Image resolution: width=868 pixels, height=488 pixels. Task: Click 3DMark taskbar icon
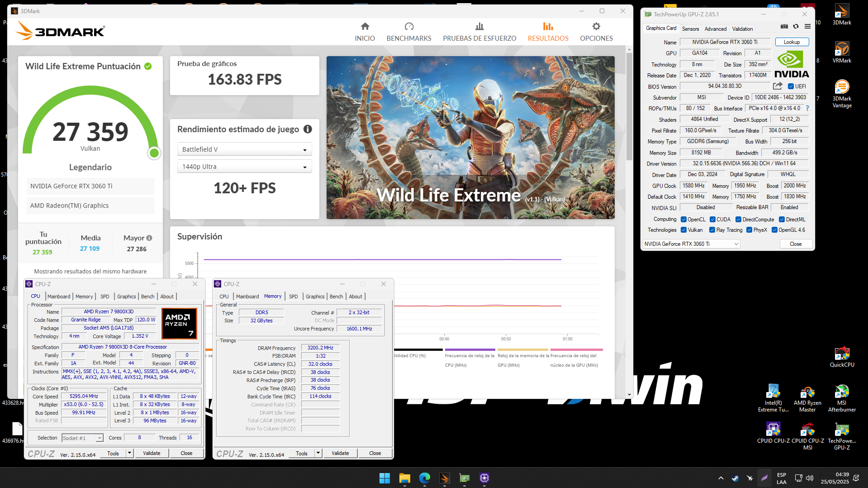(x=444, y=478)
